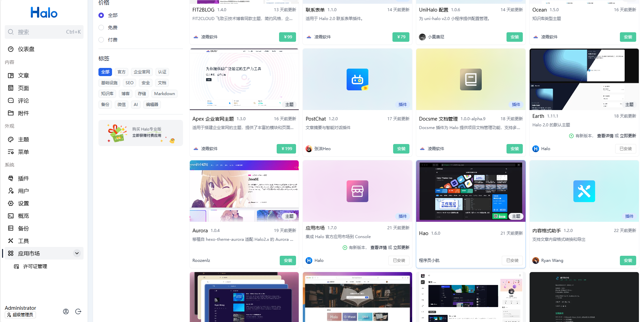644x322 pixels.
Task: Filter by the SEO tag
Action: click(130, 83)
